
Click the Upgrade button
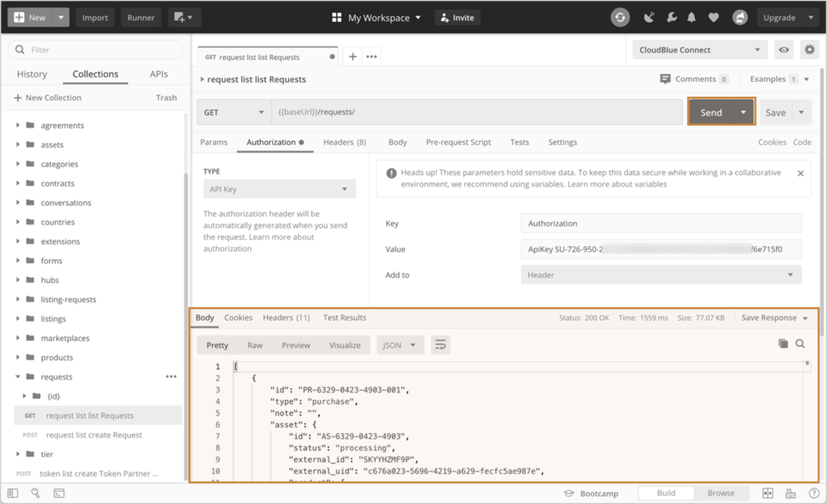pos(779,18)
